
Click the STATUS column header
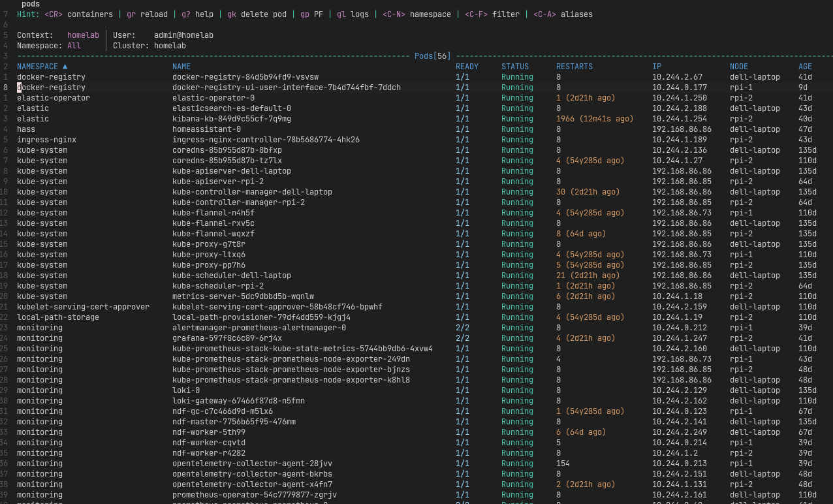[x=515, y=67]
